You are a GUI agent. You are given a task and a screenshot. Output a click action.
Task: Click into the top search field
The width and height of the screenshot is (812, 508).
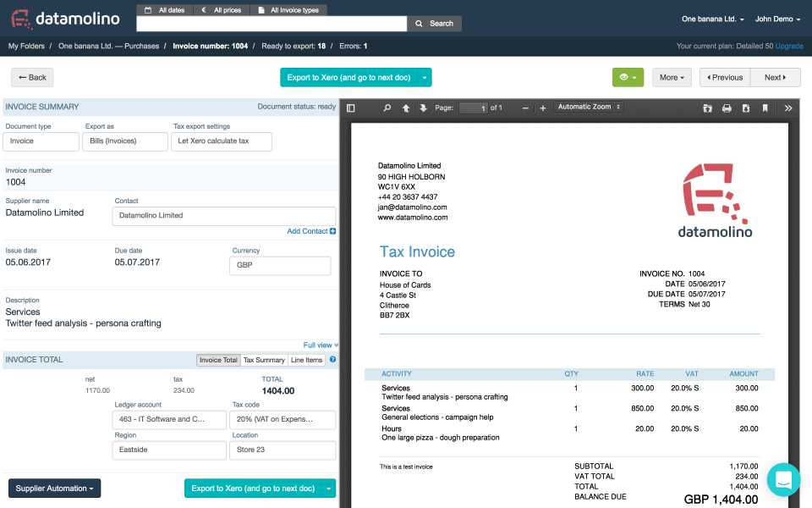(271, 24)
